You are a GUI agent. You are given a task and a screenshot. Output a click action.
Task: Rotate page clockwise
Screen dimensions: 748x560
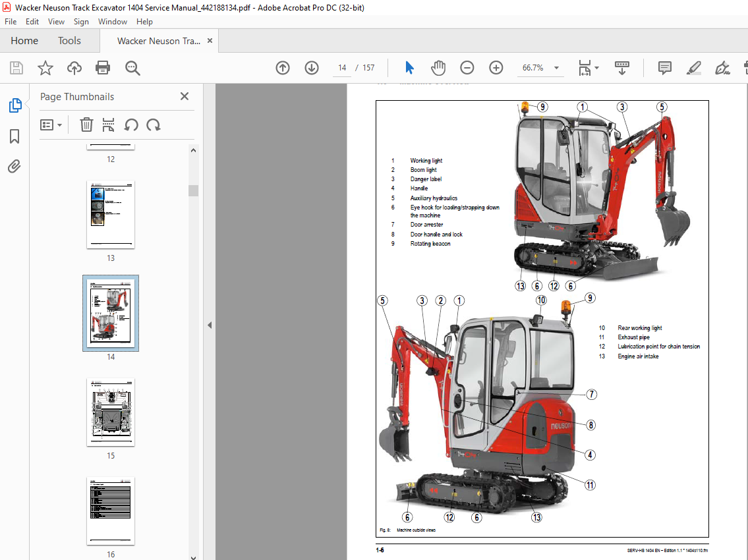tap(153, 125)
